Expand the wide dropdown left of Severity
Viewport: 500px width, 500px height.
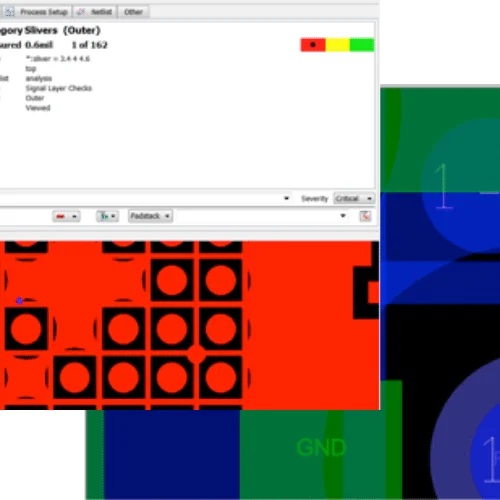(x=146, y=198)
